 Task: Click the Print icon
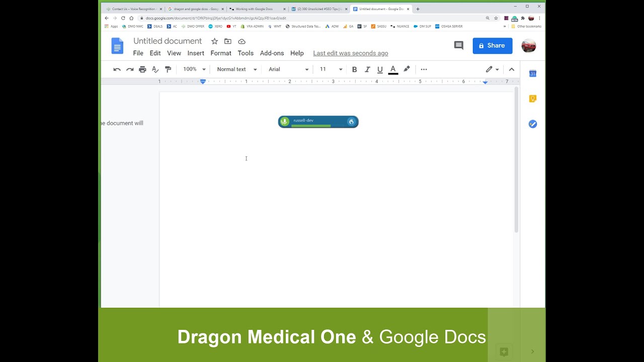(x=142, y=69)
